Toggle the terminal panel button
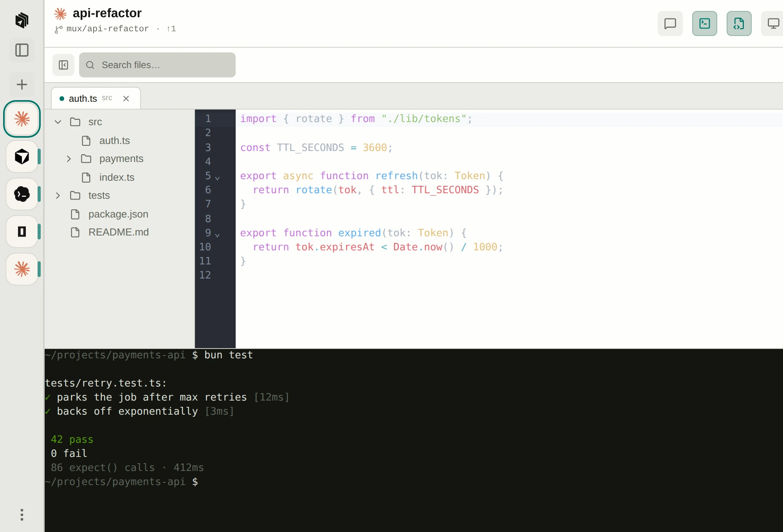783x532 pixels. pos(705,23)
